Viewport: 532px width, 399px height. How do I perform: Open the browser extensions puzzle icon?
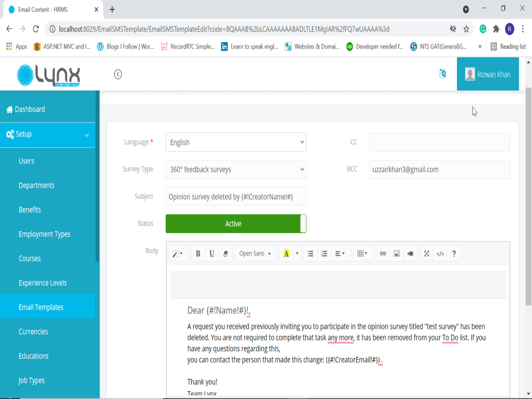coord(496,29)
